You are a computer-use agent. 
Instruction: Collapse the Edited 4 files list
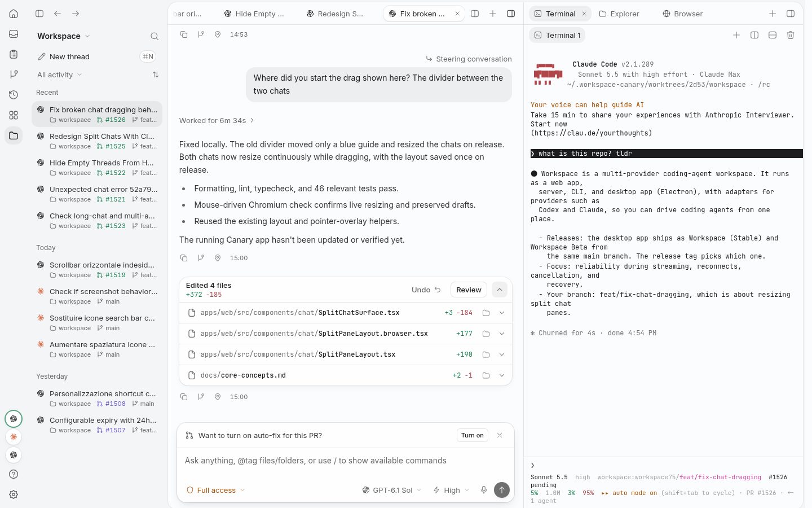coord(500,290)
